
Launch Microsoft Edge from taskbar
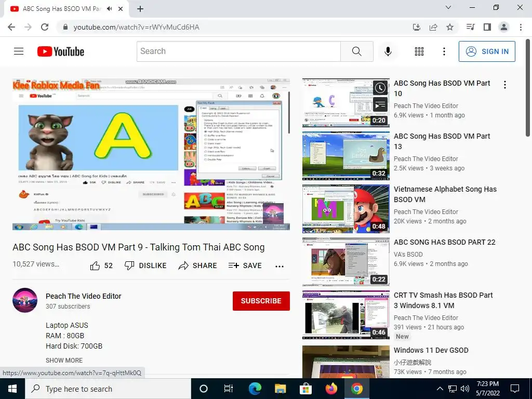[x=255, y=389]
